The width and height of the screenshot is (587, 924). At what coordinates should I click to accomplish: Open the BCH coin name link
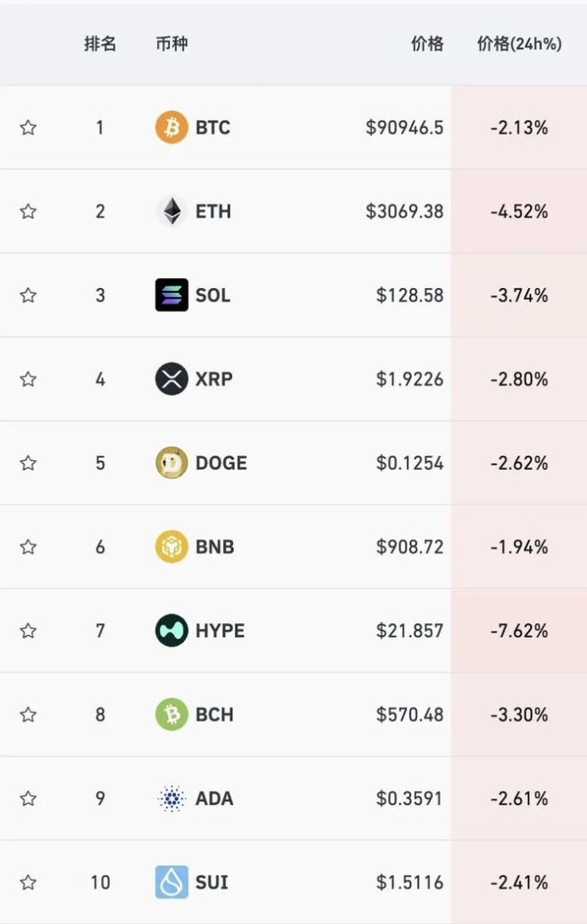[215, 714]
